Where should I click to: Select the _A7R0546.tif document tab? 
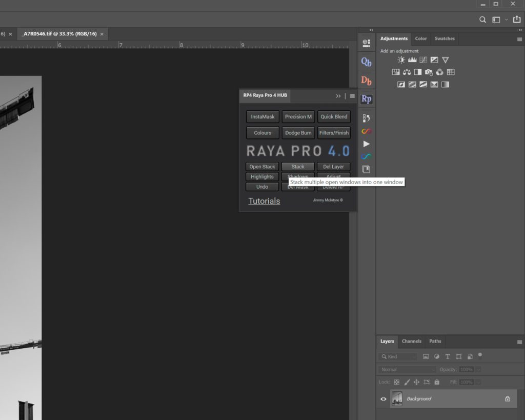[x=59, y=34]
